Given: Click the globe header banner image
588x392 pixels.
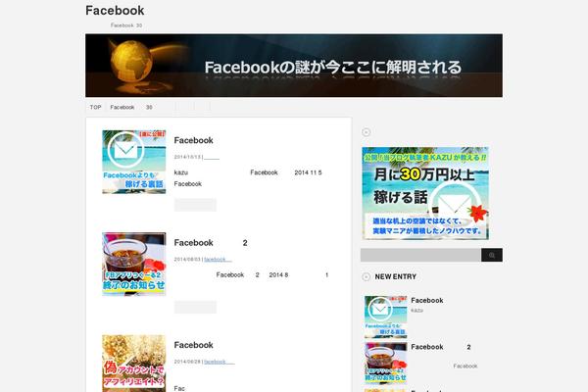Looking at the screenshot, I should 294,66.
